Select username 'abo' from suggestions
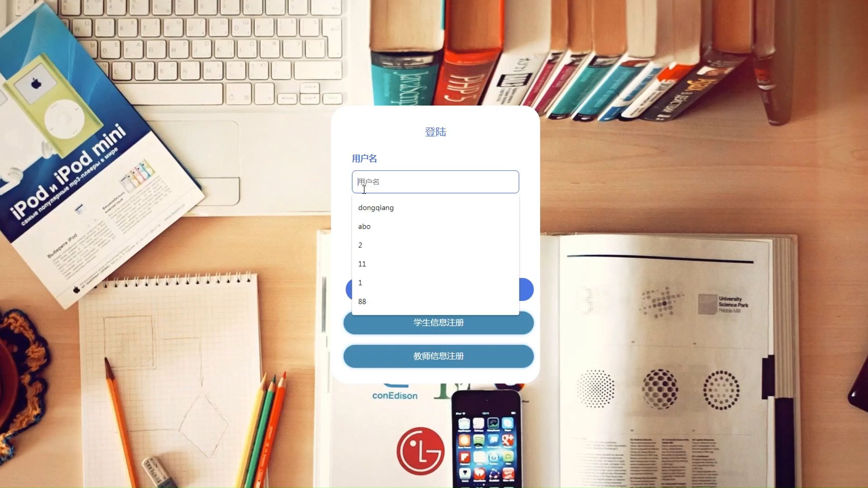 364,226
